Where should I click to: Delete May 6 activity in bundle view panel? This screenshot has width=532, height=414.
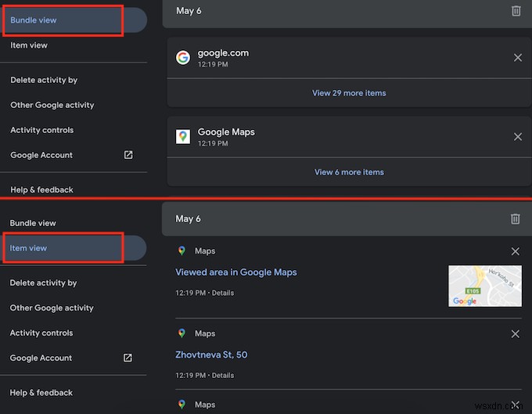(x=516, y=11)
